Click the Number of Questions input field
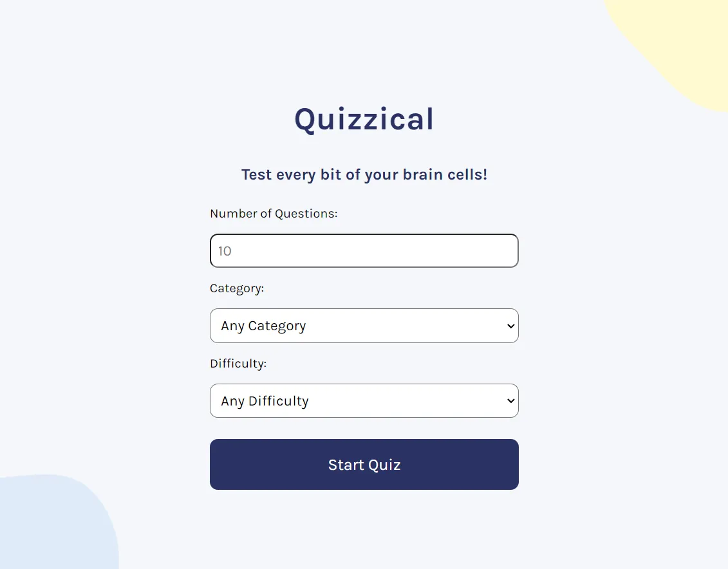This screenshot has width=728, height=569. [x=364, y=250]
